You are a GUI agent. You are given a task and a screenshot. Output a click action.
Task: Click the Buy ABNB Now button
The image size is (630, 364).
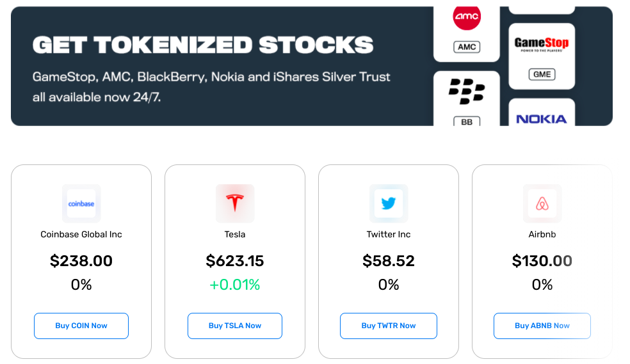(542, 326)
